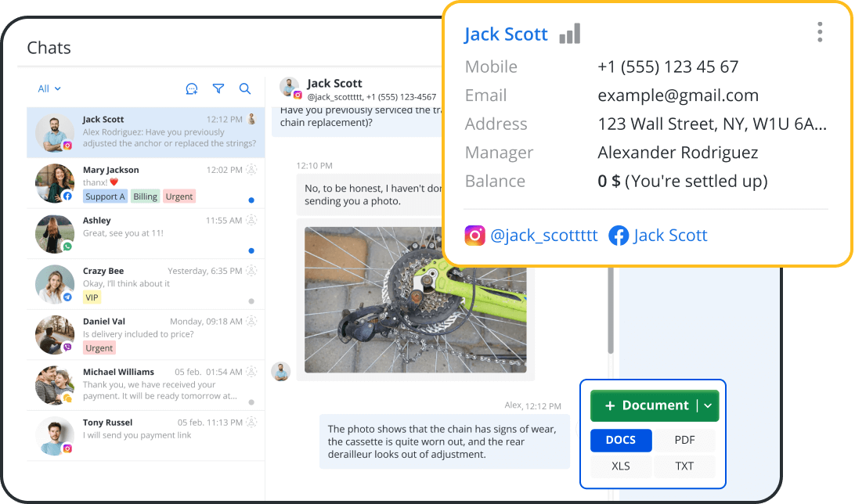
Task: Click the Facebook icon on Jack Scott's card
Action: coord(619,235)
